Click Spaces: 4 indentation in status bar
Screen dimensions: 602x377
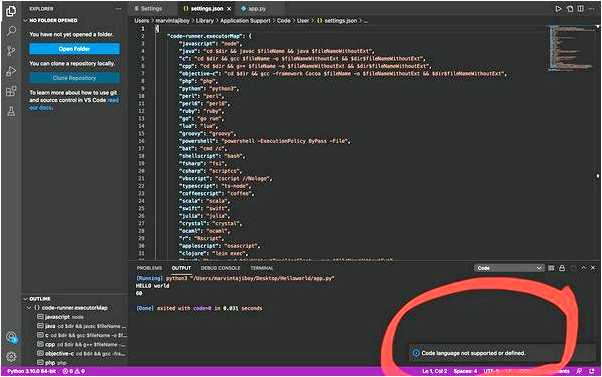point(465,371)
